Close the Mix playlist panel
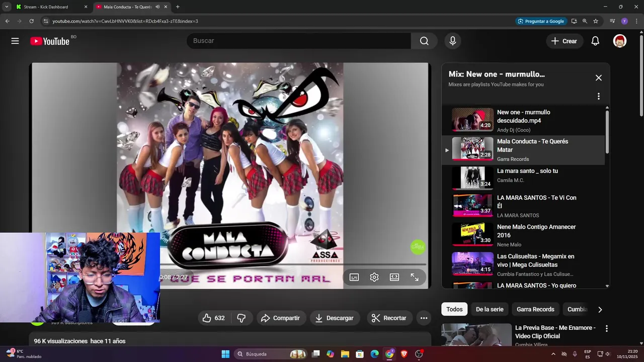Screen dimensions: 644x362 [599, 78]
